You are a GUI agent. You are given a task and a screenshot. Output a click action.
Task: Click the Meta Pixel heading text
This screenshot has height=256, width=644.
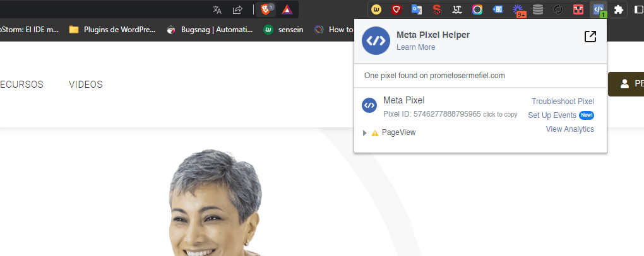click(x=403, y=100)
